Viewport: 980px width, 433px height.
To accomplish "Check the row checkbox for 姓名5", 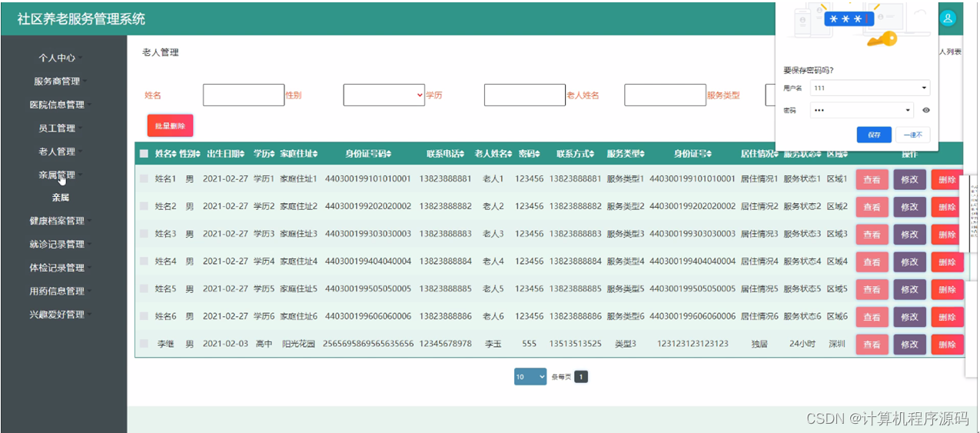I will click(144, 289).
